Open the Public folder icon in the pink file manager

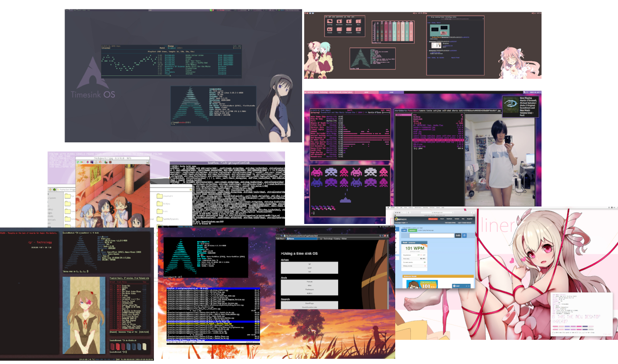point(339,29)
